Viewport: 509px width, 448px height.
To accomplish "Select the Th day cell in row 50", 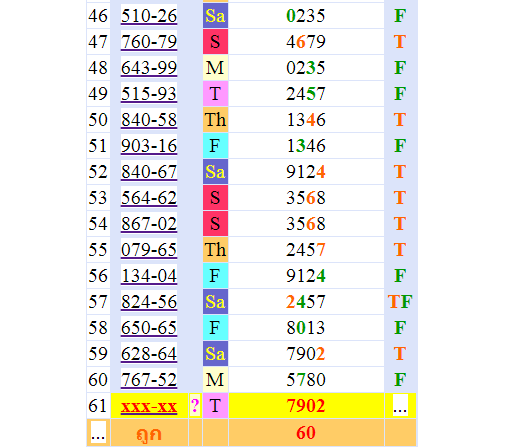I will [215, 120].
